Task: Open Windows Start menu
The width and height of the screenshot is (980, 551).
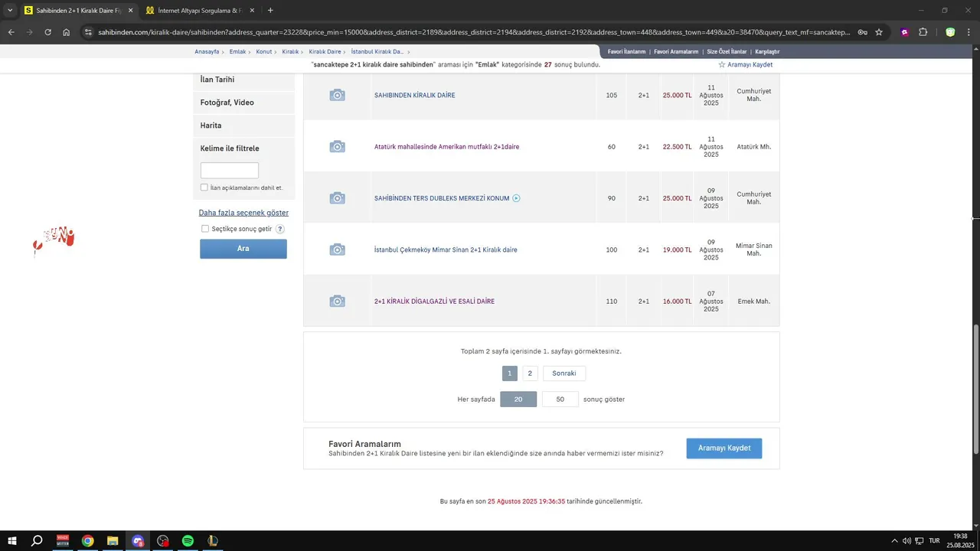Action: (12, 541)
